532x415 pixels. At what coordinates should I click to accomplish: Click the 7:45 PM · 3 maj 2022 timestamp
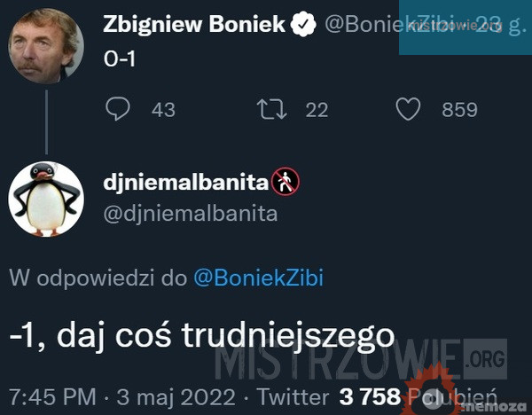(x=121, y=395)
